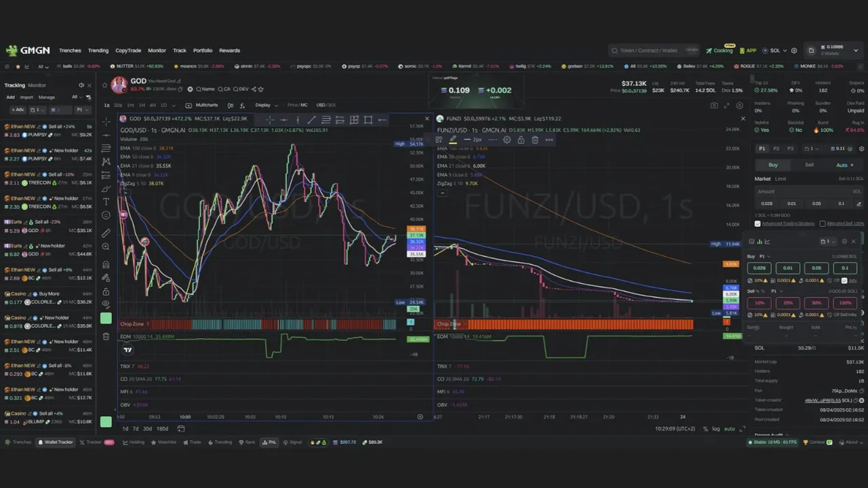Open the settings gear next to SOL network
This screenshot has width=868, height=488.
[793, 50]
